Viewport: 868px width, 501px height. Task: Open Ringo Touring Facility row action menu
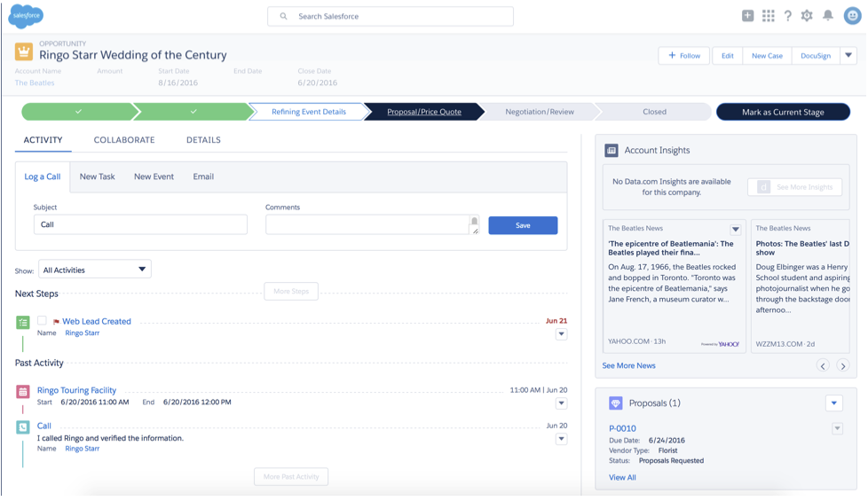coord(561,403)
